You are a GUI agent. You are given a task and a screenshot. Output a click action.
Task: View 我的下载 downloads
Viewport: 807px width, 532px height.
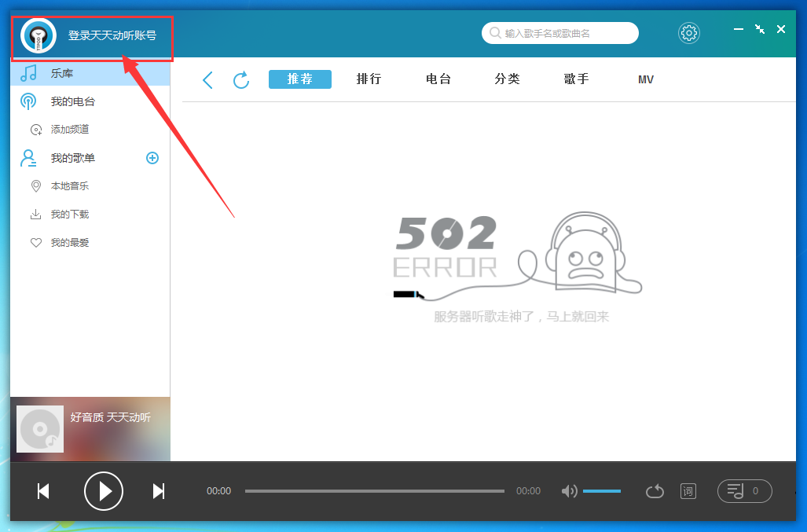click(x=68, y=214)
